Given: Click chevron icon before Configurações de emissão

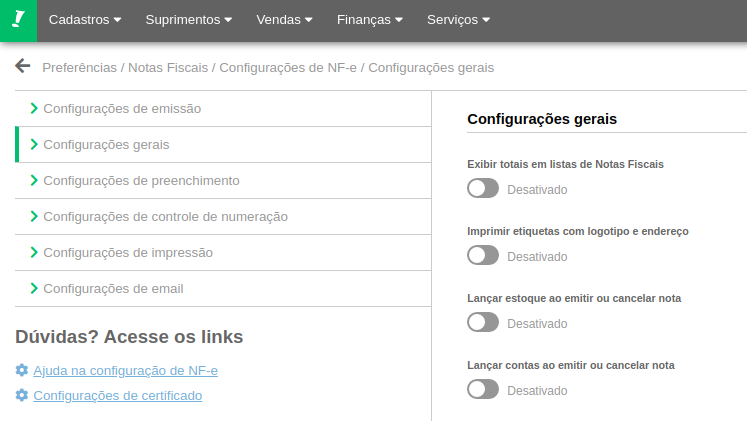Looking at the screenshot, I should [34, 108].
